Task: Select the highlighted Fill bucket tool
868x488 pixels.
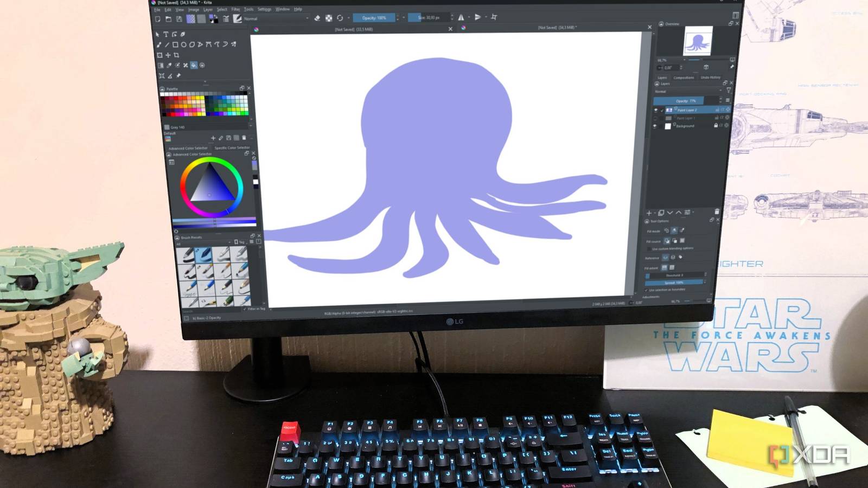Action: (194, 66)
